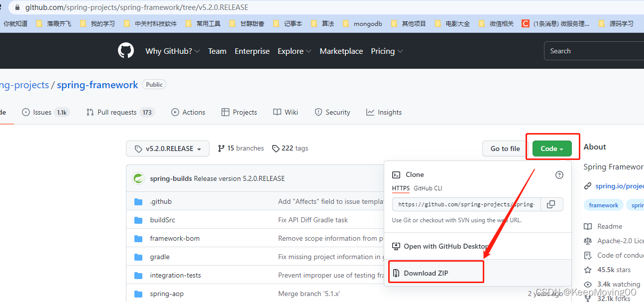Open the gradle folder

[x=160, y=257]
